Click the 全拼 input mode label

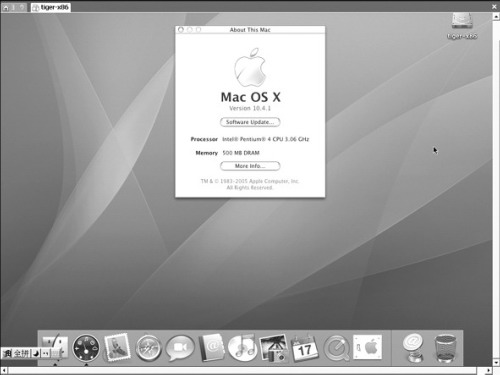[21, 353]
